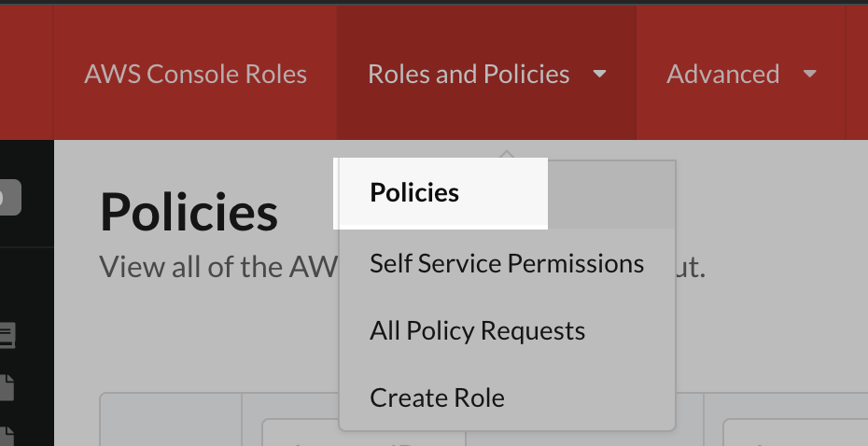Select Create Role in the dropdown
The width and height of the screenshot is (868, 446).
pyautogui.click(x=437, y=397)
